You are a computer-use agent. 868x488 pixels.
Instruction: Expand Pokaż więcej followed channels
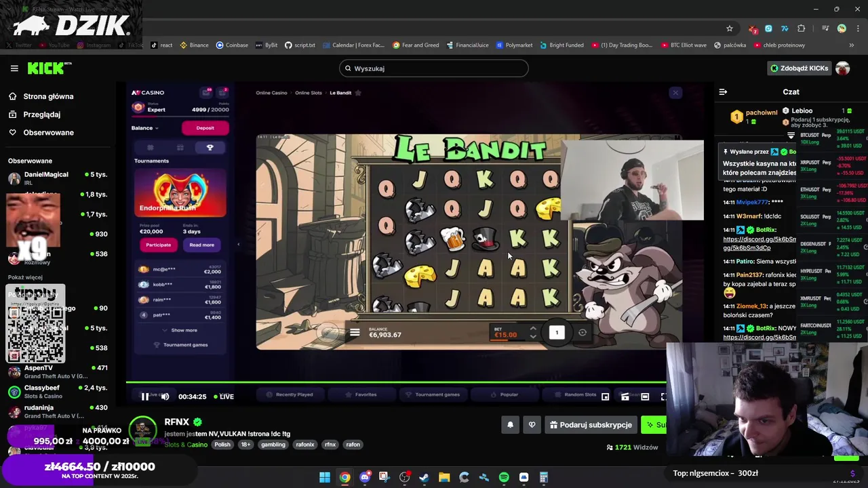tap(25, 277)
